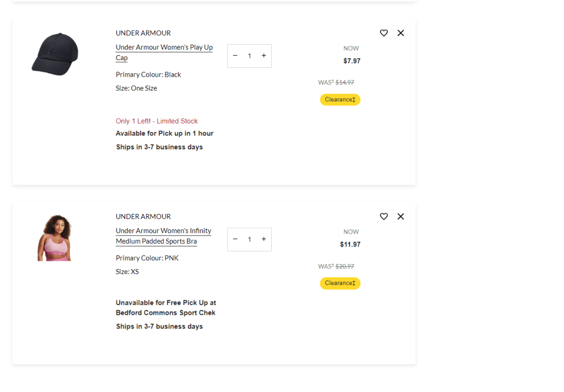This screenshot has width=564, height=392.
Task: Increase quantity of the Play Up Cap
Action: (264, 56)
